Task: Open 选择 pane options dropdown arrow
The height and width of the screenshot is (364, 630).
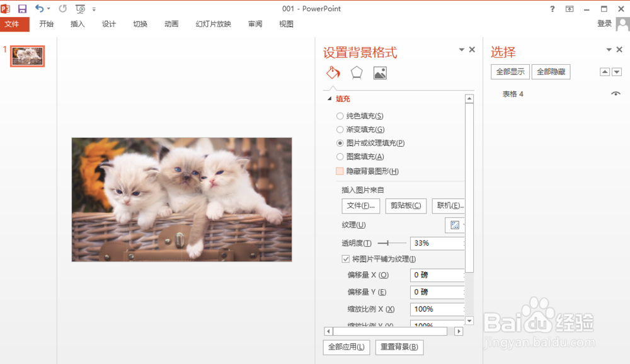Action: click(609, 49)
